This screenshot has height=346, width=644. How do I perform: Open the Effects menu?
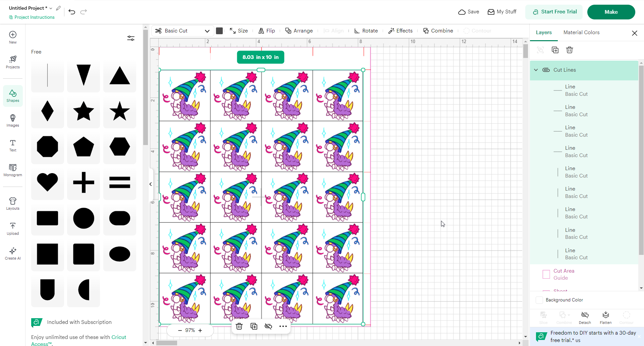point(400,31)
